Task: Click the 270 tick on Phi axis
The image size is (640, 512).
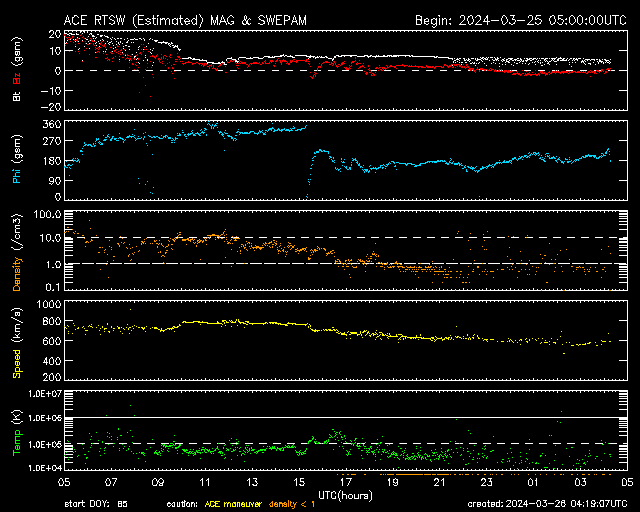Action: pos(51,141)
